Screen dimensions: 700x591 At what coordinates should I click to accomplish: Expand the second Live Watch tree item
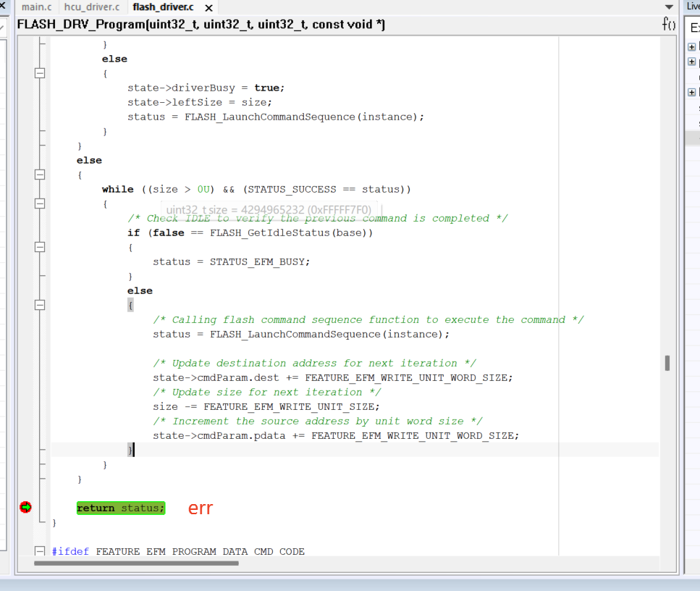(692, 62)
